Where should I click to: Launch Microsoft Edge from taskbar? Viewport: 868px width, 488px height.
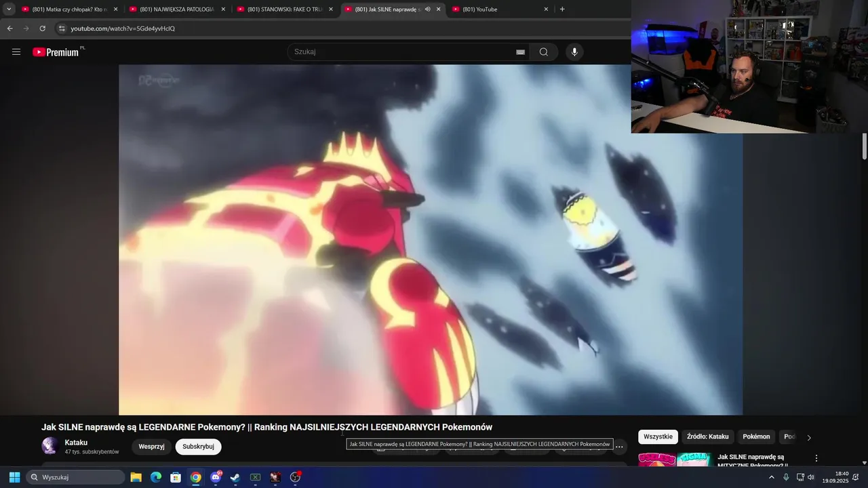(x=155, y=477)
